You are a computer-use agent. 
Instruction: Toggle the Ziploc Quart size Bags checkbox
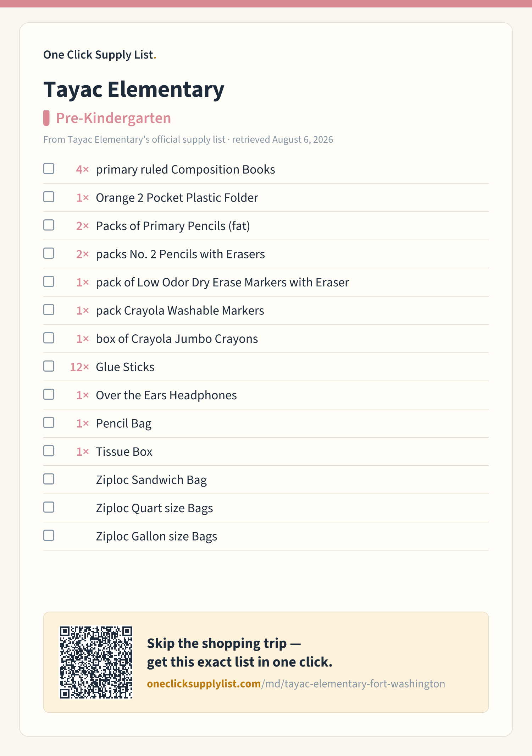(49, 507)
